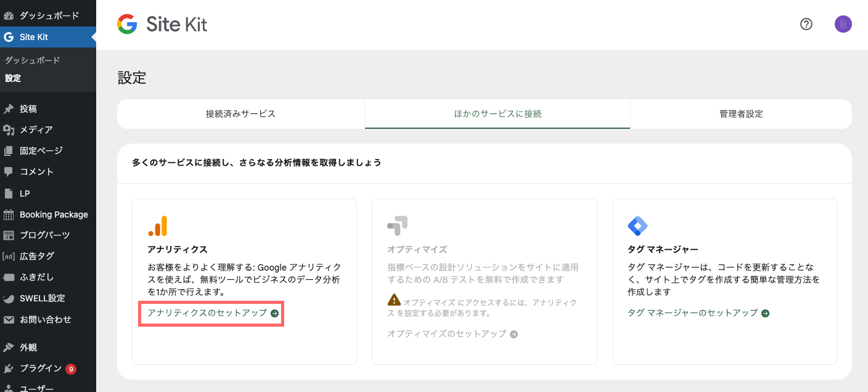Viewport: 868px width, 392px height.
Task: Open the タグマネージャーのセットアップ link
Action: [692, 313]
